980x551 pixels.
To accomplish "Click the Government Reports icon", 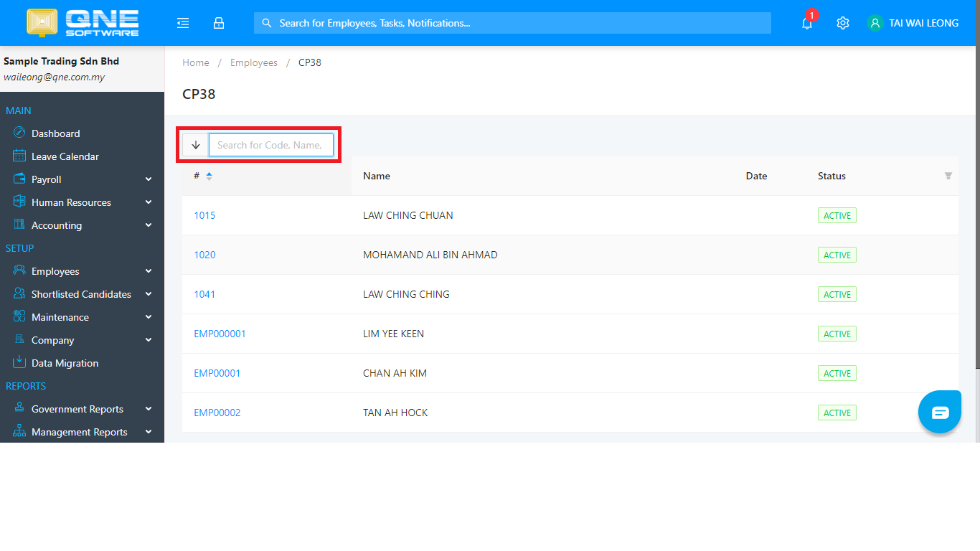I will pos(19,408).
